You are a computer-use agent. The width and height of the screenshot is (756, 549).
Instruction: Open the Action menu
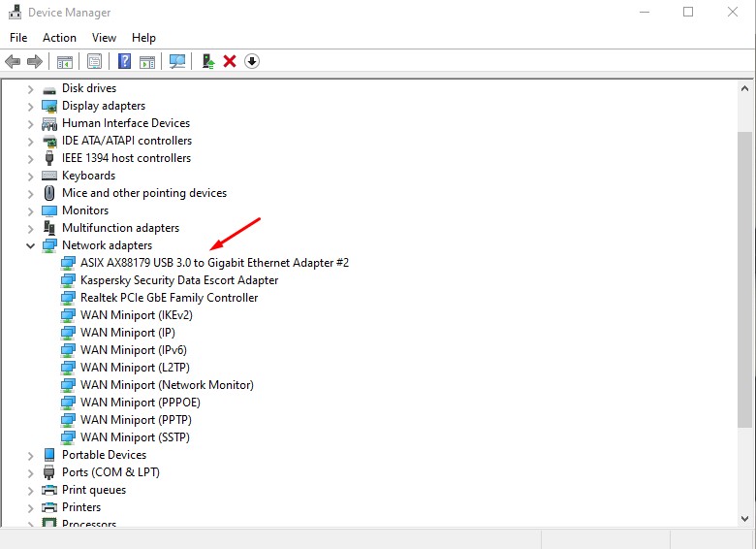point(59,38)
